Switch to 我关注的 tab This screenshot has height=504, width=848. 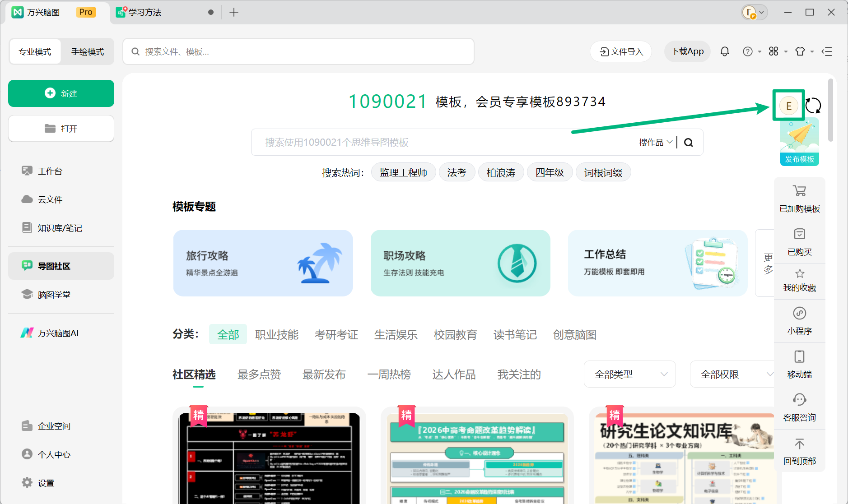519,375
